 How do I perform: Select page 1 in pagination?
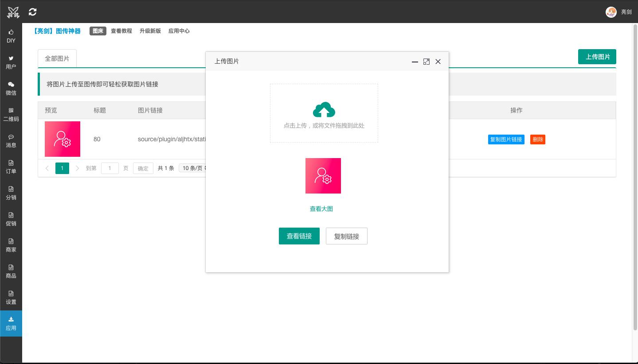coord(62,168)
